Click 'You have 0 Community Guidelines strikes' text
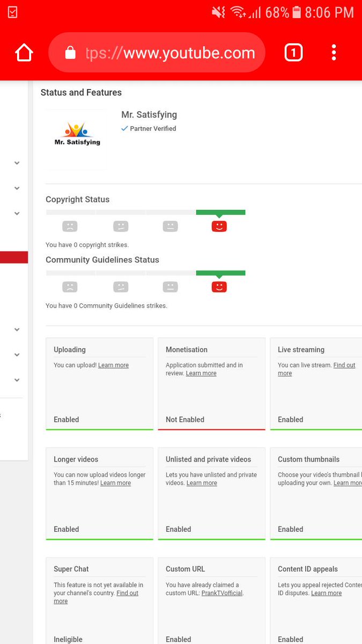 coord(106,305)
